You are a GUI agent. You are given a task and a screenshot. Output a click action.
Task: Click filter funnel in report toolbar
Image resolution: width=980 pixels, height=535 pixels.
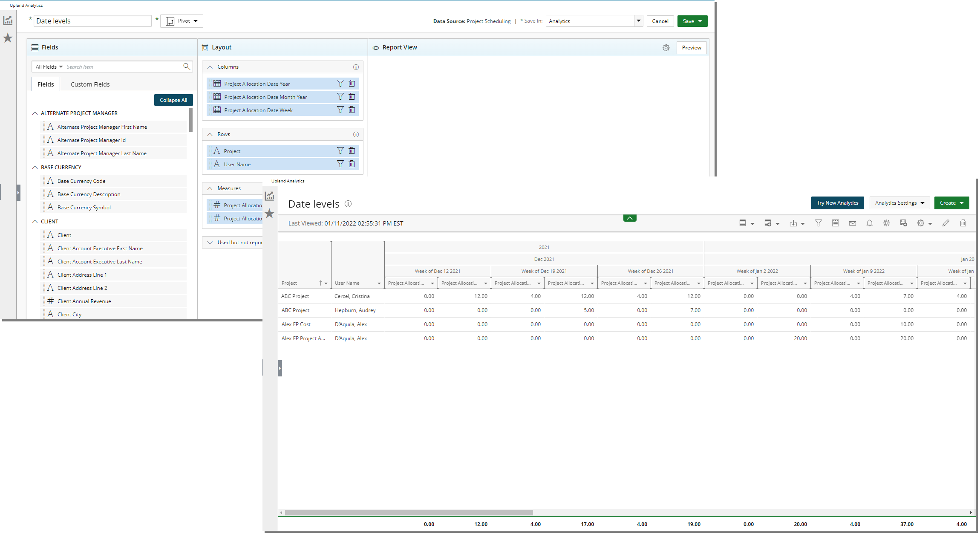(819, 223)
